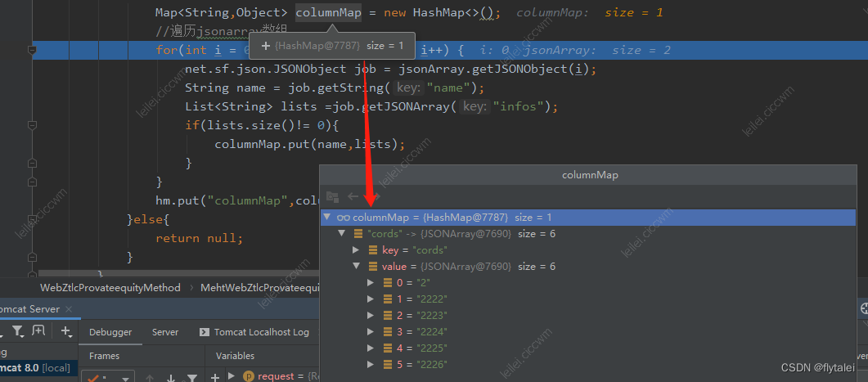Click hm.put("columnMap" line
The width and height of the screenshot is (868, 382).
coord(237,200)
